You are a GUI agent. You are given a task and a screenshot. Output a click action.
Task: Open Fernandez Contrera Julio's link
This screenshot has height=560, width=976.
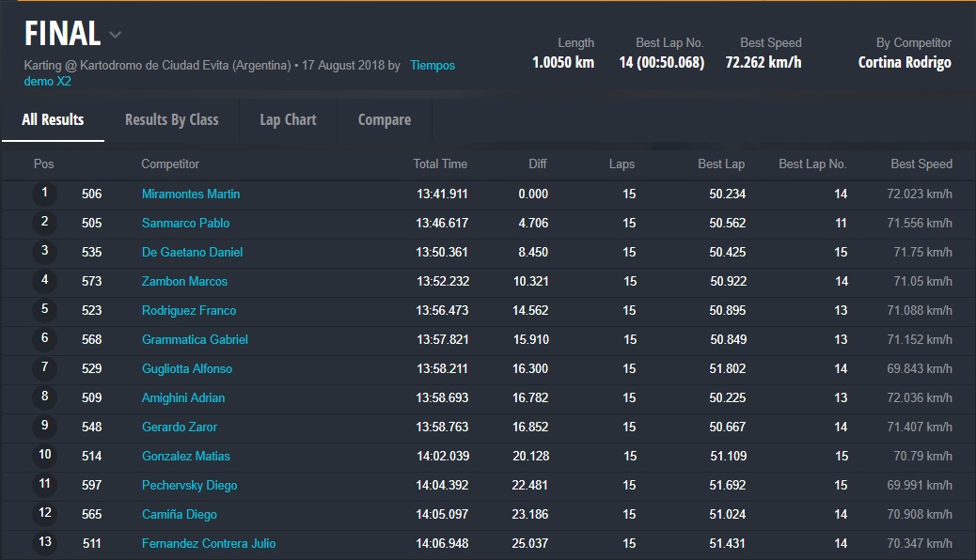tap(208, 544)
